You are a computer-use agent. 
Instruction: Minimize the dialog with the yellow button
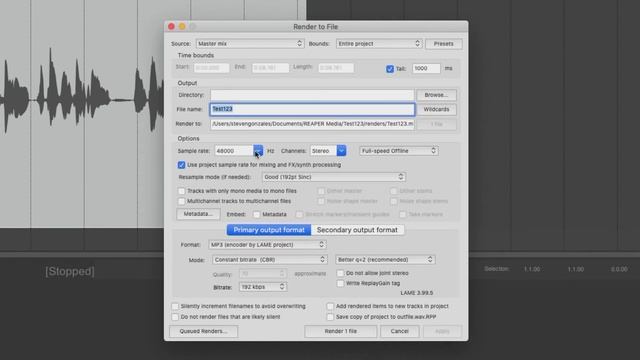[x=182, y=27]
